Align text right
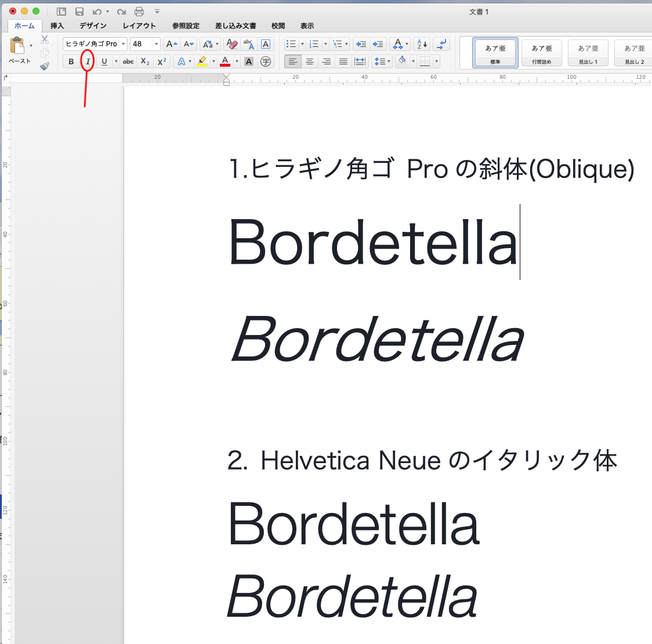652x644 pixels. tap(327, 61)
